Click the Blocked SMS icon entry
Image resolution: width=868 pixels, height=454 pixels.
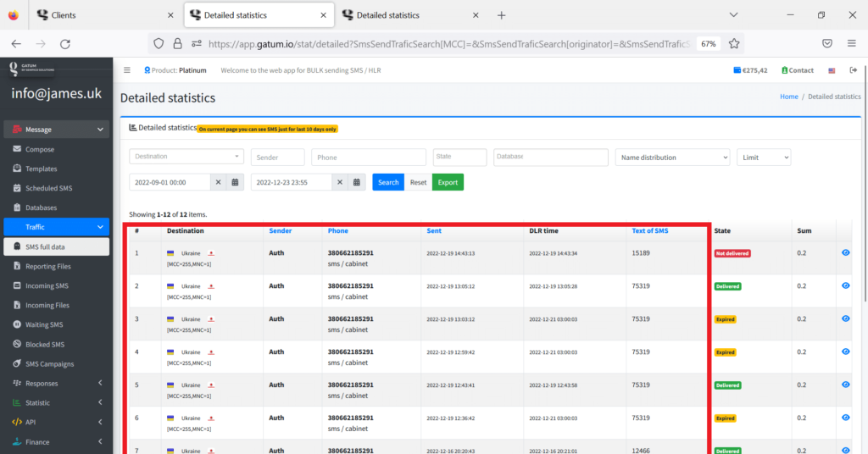(x=17, y=344)
